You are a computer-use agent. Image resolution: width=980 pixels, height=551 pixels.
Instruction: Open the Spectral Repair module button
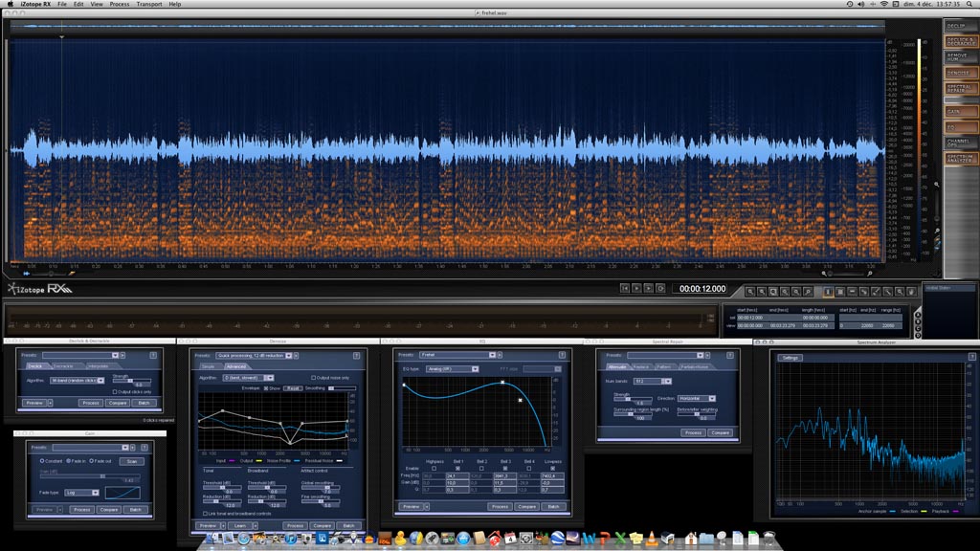tap(961, 89)
